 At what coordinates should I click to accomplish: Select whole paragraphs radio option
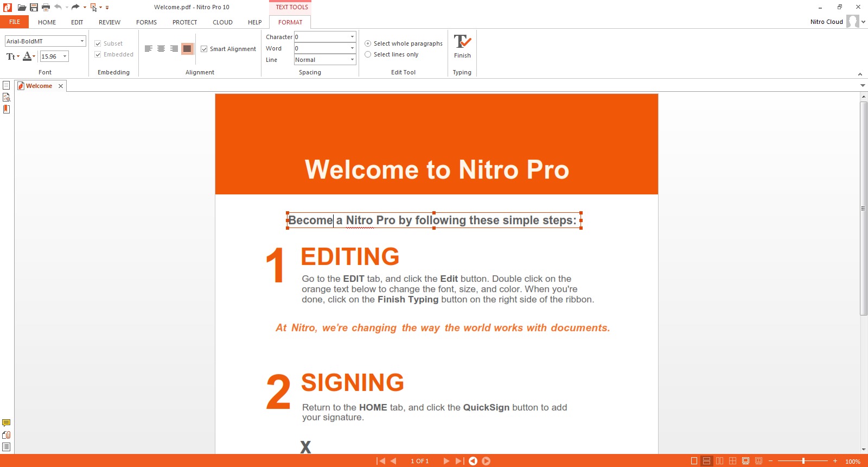[x=368, y=43]
